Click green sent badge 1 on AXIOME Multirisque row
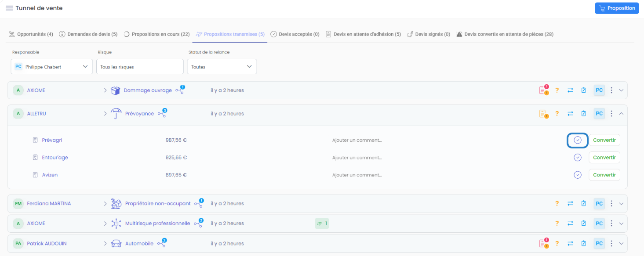The height and width of the screenshot is (256, 644). click(x=322, y=224)
